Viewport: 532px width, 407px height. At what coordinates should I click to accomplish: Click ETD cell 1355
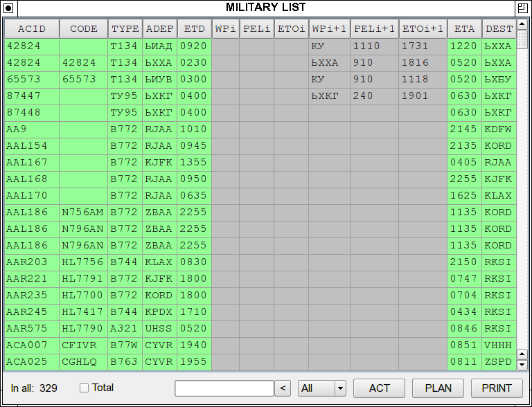pyautogui.click(x=195, y=163)
